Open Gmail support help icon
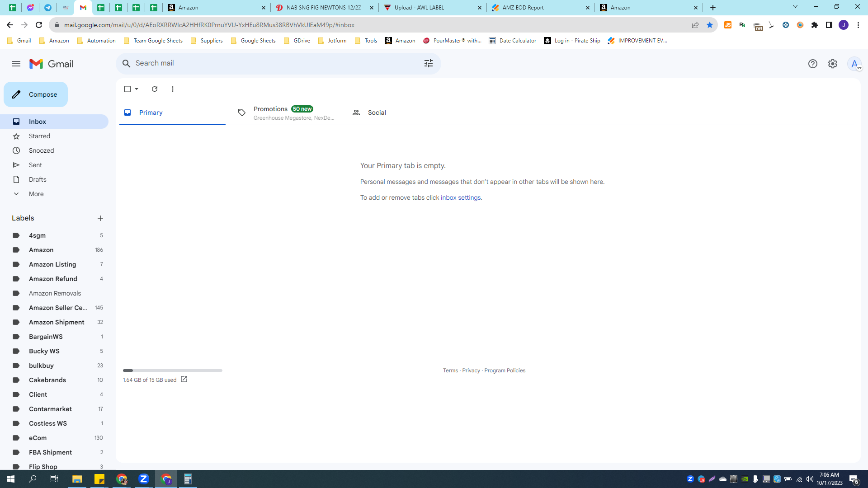Viewport: 868px width, 488px height. click(812, 64)
